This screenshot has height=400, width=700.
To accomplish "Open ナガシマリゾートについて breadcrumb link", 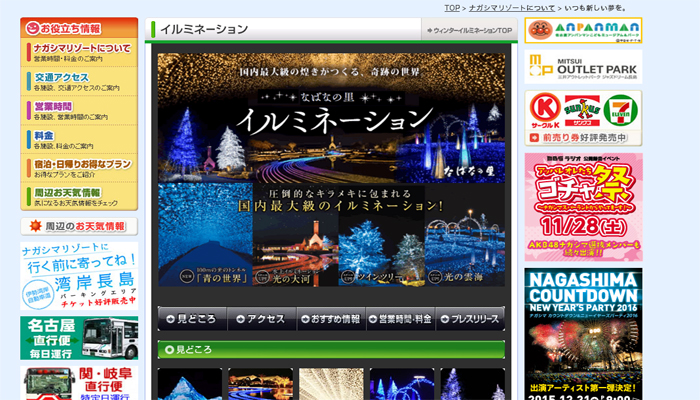I will pos(512,8).
